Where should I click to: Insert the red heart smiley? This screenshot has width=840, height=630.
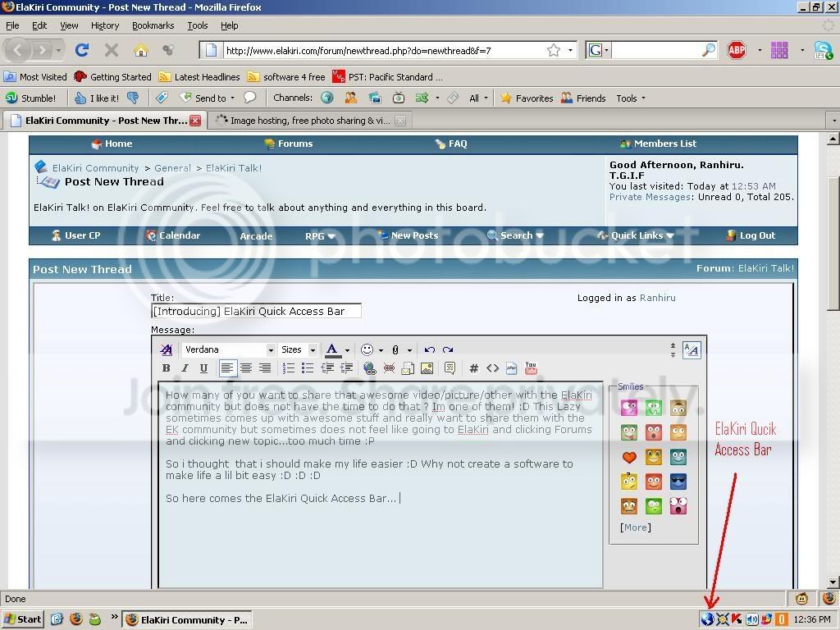[x=629, y=457]
